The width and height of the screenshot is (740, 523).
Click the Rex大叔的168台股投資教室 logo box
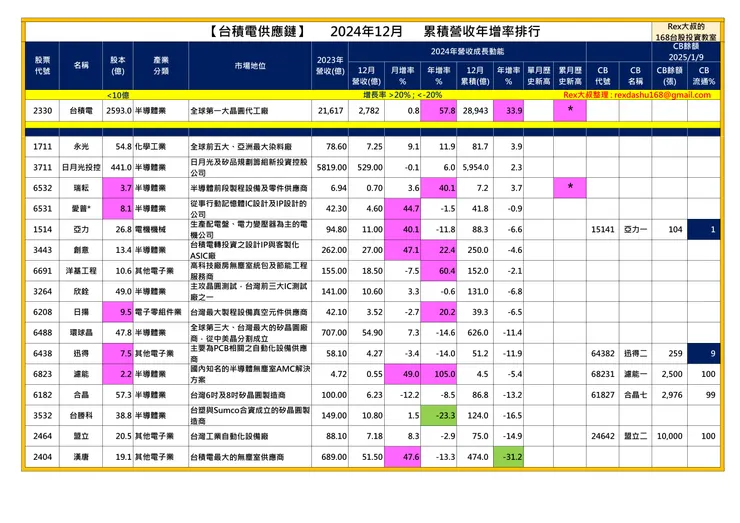(x=686, y=32)
